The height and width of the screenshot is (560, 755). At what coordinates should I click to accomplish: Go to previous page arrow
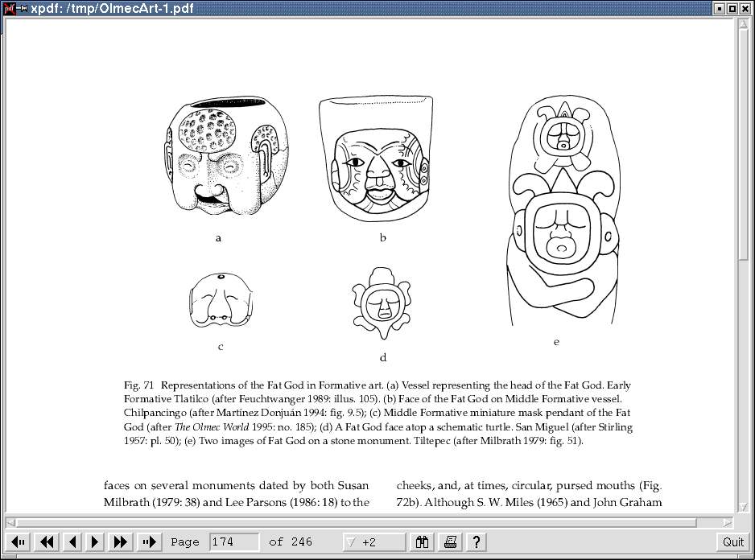(x=72, y=542)
